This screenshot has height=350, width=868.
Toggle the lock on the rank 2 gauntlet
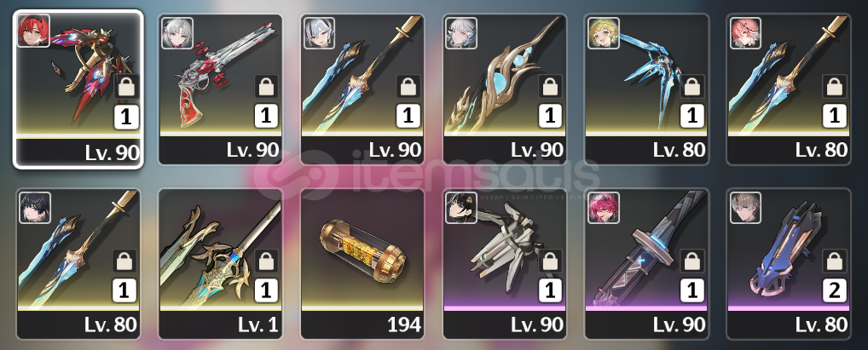pyautogui.click(x=834, y=261)
